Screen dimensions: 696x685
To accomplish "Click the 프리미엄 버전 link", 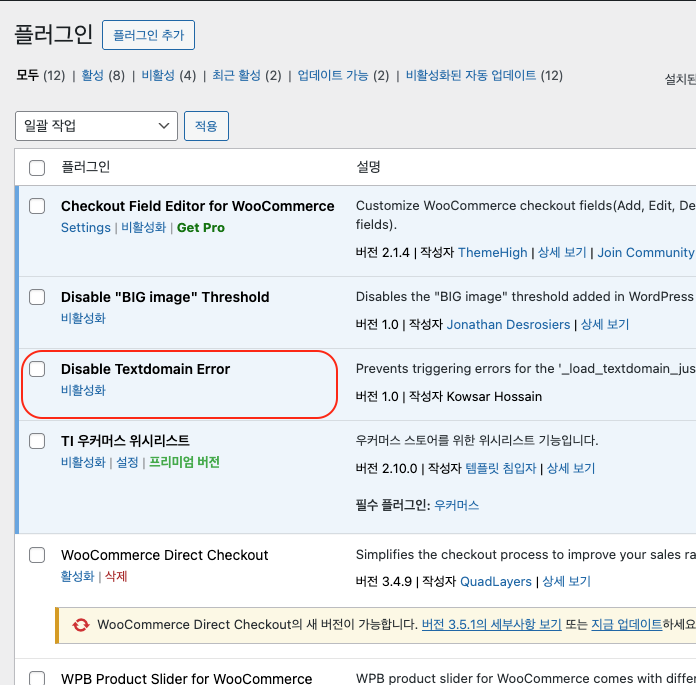I will [184, 462].
